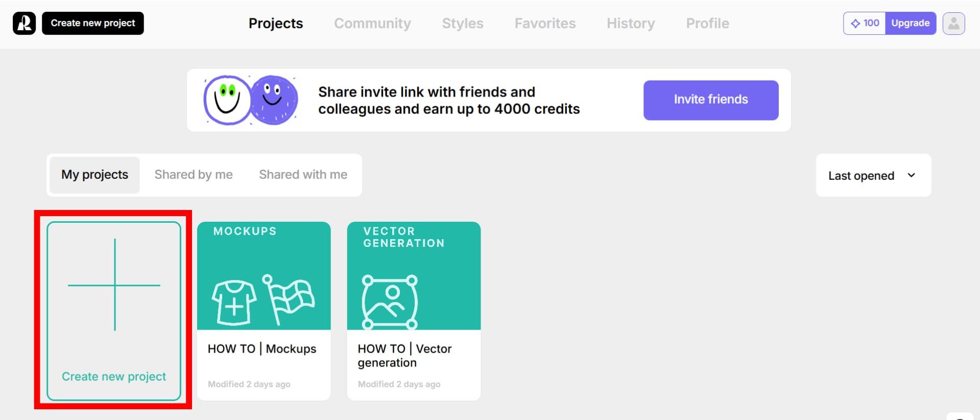This screenshot has height=420, width=980.
Task: Open the History tab
Action: (631, 24)
